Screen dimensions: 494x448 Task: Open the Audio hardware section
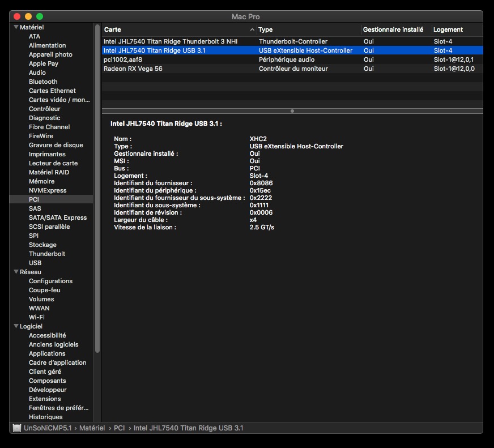tap(37, 72)
